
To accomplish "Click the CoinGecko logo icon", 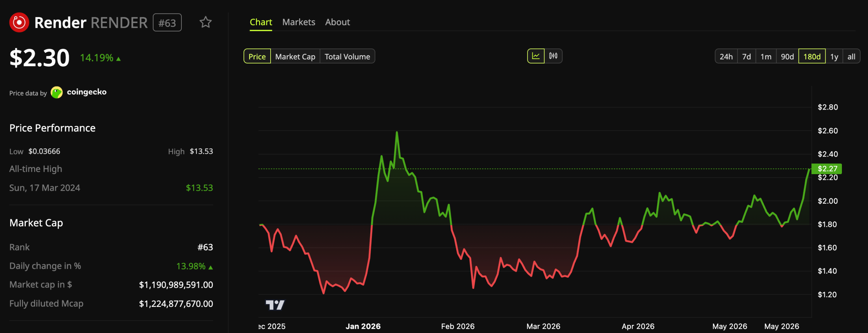I will point(57,92).
